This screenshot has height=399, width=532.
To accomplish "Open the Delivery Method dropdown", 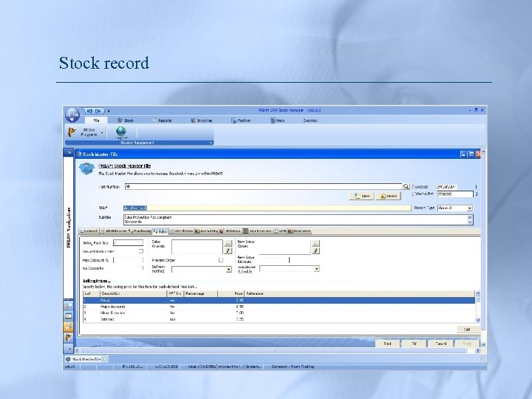I will (228, 270).
